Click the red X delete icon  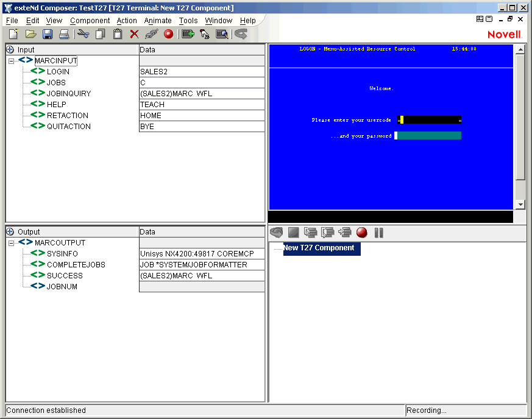click(x=134, y=34)
